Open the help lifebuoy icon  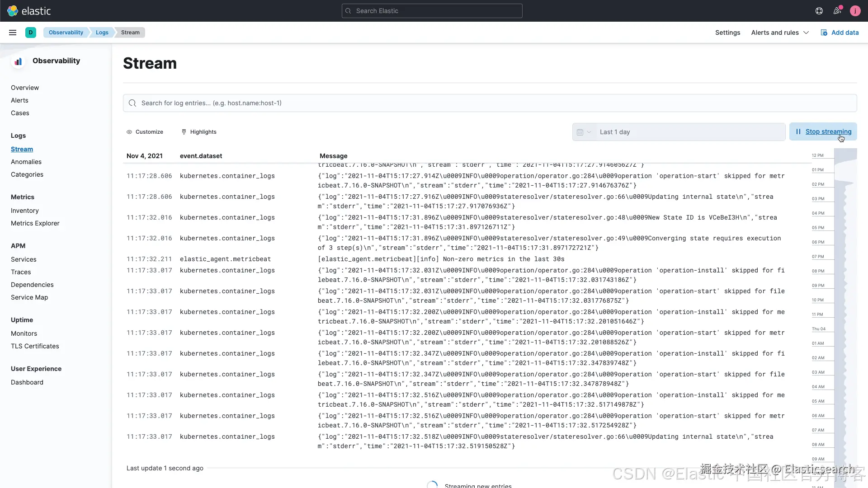pos(819,11)
